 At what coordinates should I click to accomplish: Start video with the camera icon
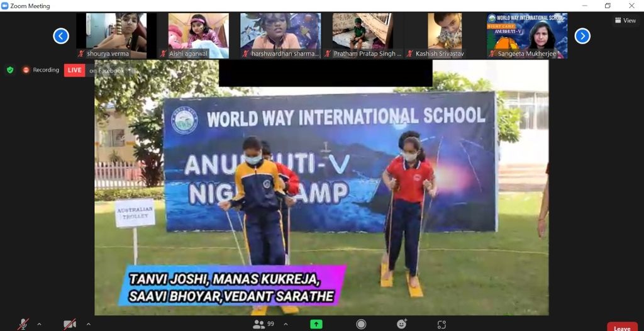coord(70,325)
